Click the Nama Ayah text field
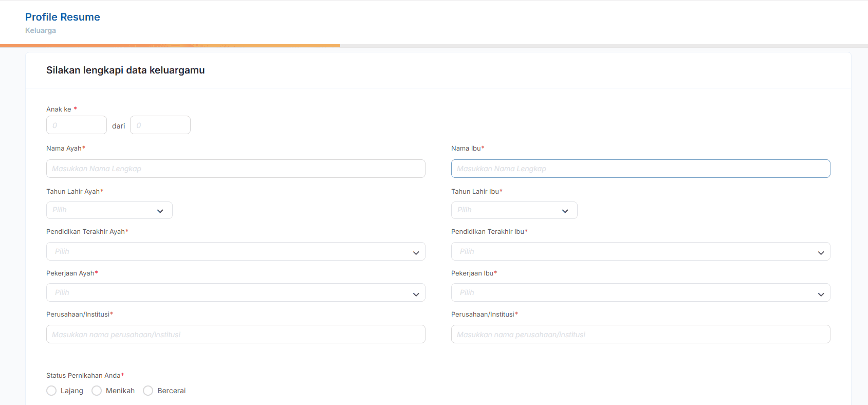868x405 pixels. click(x=235, y=169)
